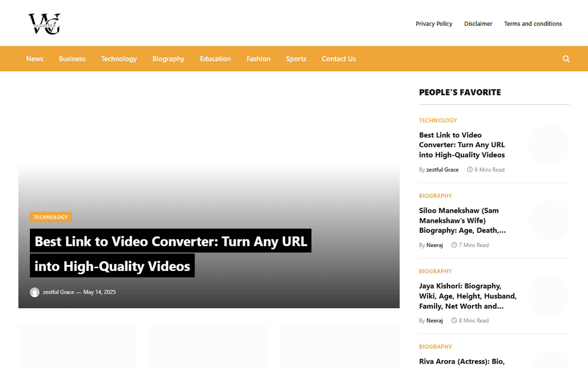Viewport: 588px width, 368px height.
Task: Open the search magnifier icon in orange navbar
Action: click(566, 58)
